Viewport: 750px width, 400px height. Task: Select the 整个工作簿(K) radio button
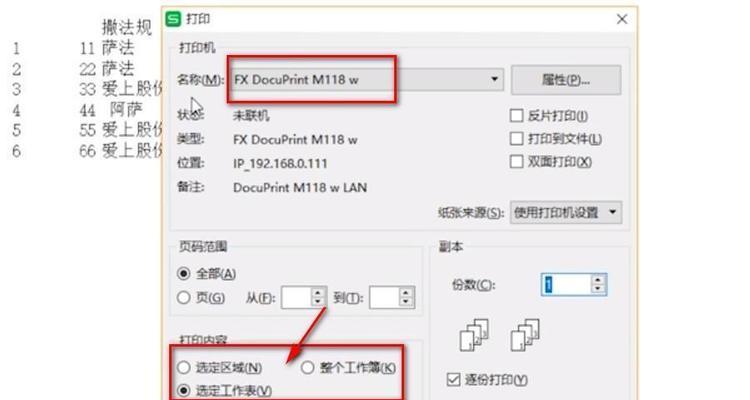[x=308, y=367]
